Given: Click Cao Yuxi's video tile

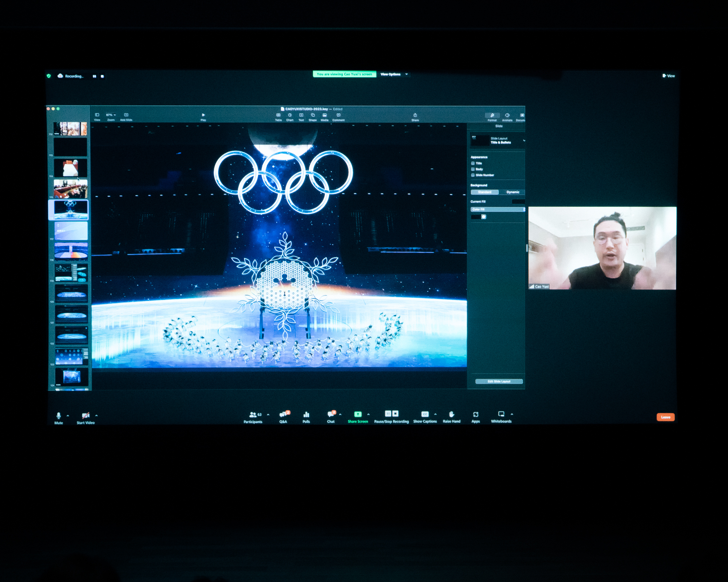Looking at the screenshot, I should click(602, 248).
